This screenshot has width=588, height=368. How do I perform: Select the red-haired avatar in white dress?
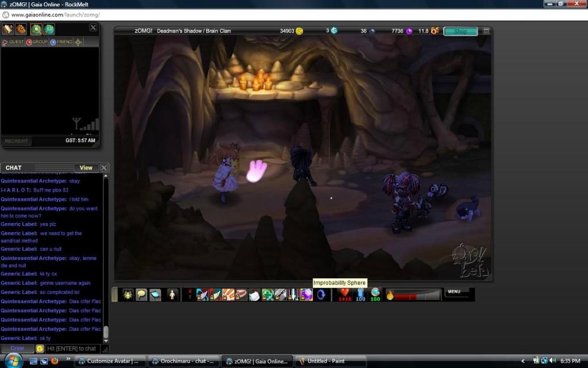225,173
